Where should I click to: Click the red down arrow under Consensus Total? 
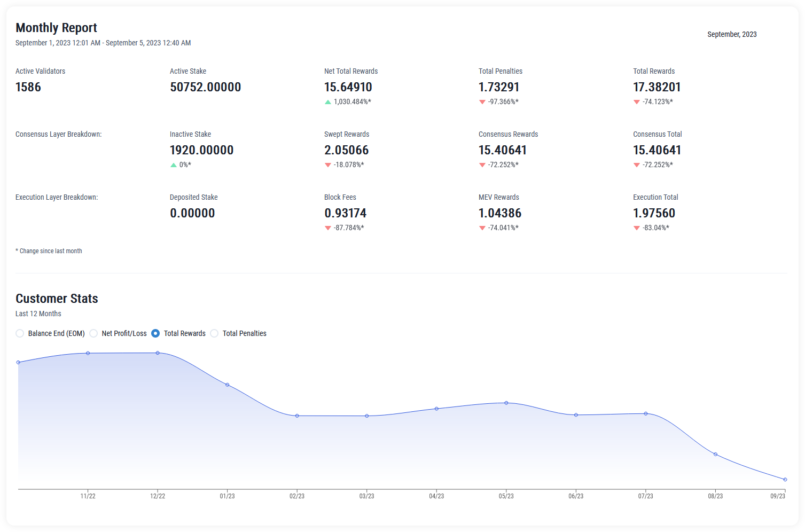coord(637,165)
